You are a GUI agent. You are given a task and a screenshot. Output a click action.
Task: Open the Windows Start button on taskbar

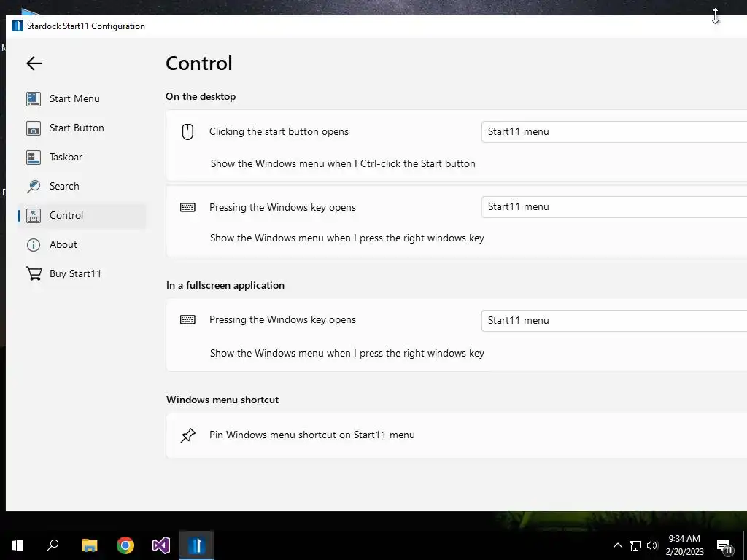tap(18, 545)
